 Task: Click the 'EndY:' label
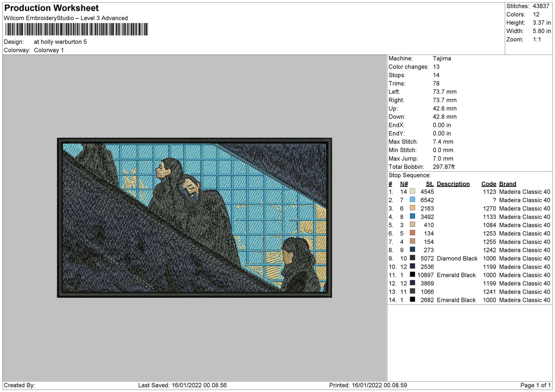[396, 134]
